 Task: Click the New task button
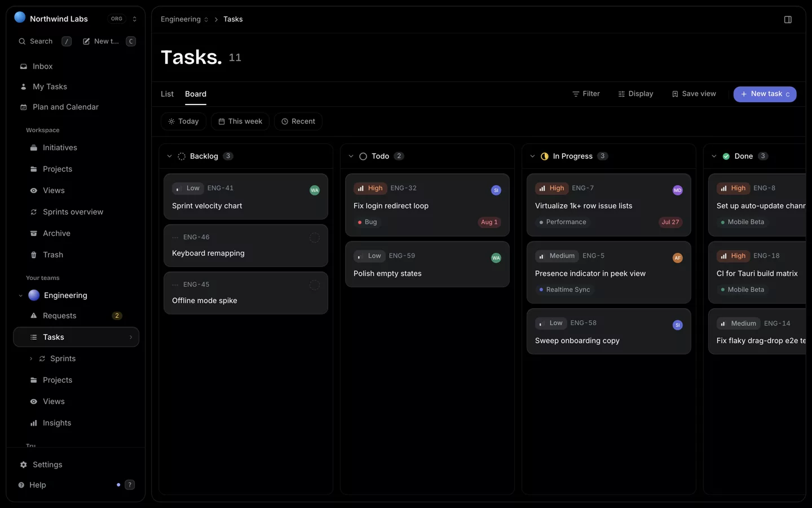coord(765,94)
